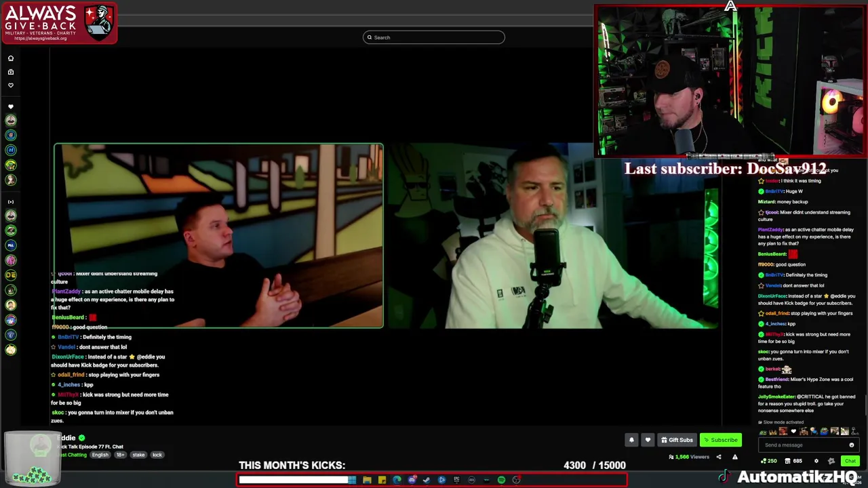The width and height of the screenshot is (868, 488).
Task: Open the emoji picker in message box
Action: pos(851,445)
